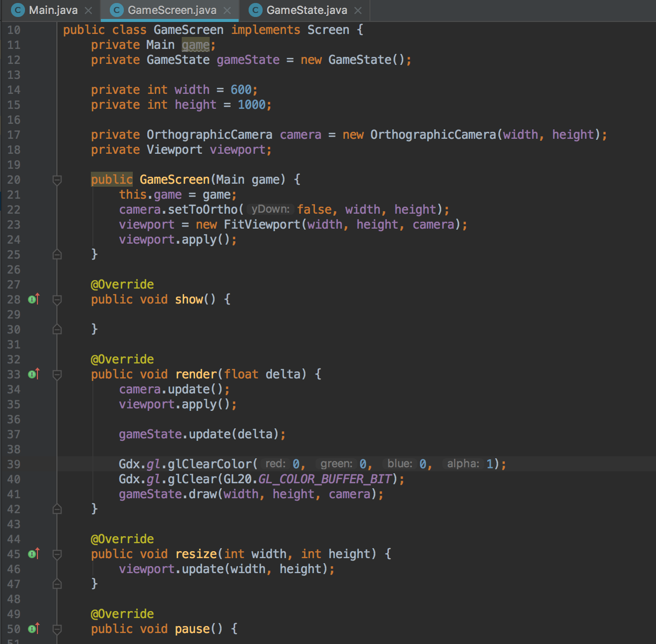This screenshot has height=644, width=656.
Task: Click line number 39 in the gutter
Action: pos(13,464)
